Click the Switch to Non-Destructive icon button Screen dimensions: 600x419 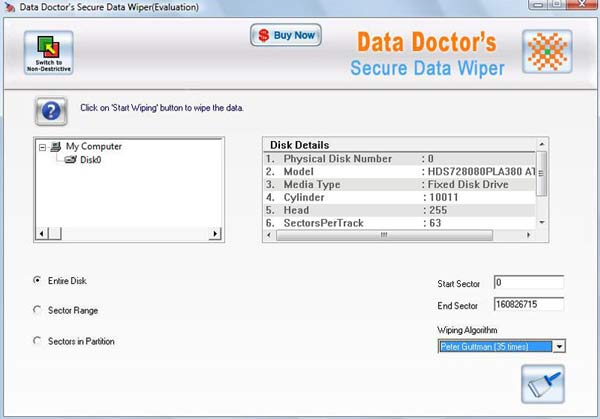point(49,53)
